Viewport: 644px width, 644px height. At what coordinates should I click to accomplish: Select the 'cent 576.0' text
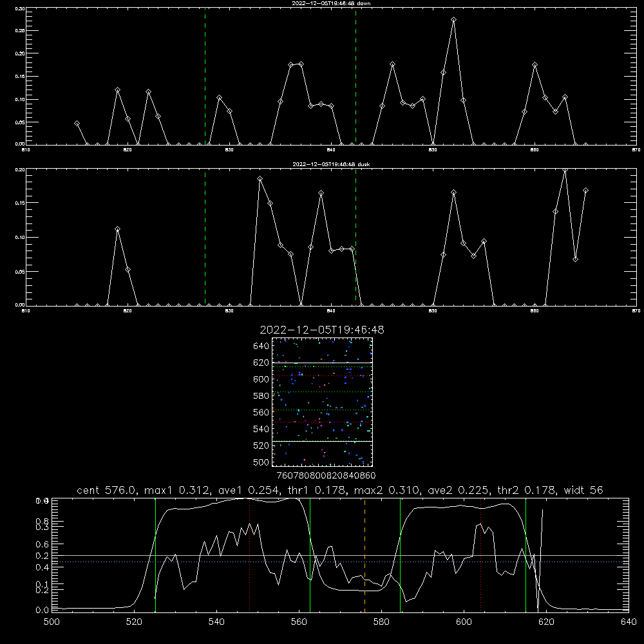[107, 490]
